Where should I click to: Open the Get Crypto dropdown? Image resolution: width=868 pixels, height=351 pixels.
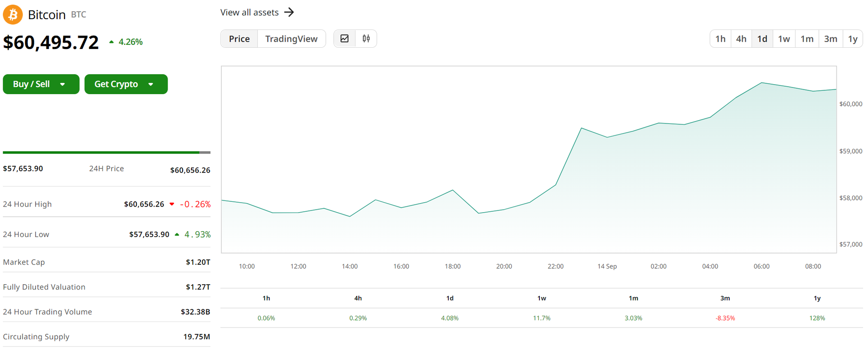[126, 84]
